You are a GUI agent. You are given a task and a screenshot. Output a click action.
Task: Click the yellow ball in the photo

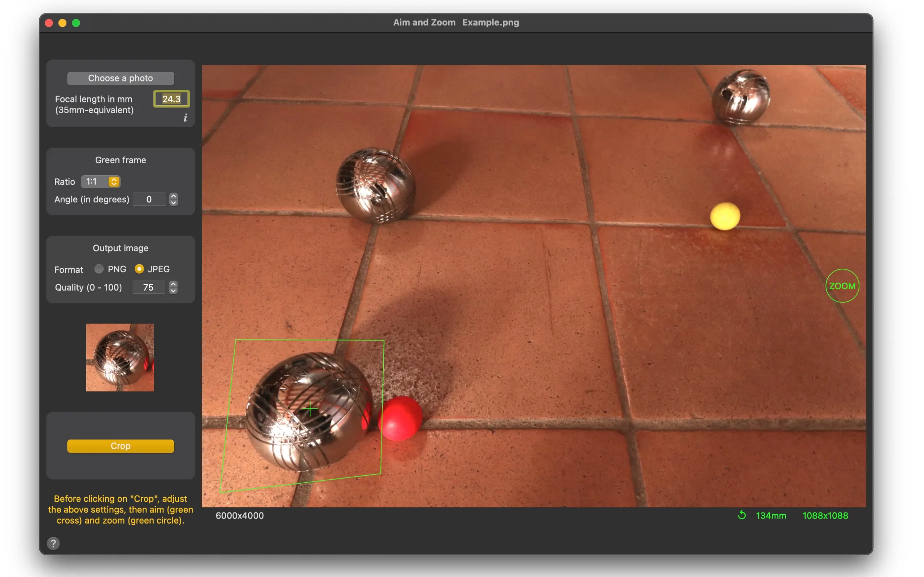point(724,216)
